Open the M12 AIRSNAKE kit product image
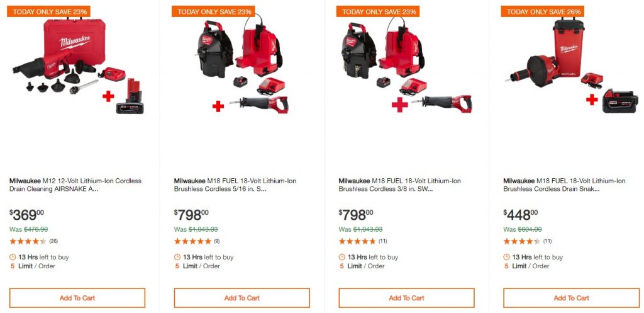 [x=79, y=65]
